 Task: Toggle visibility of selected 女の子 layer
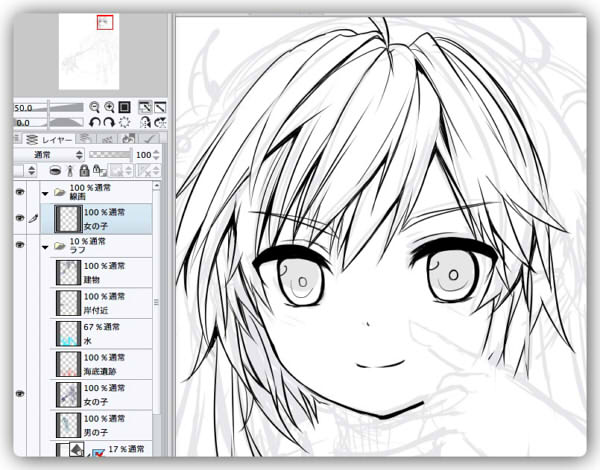click(21, 217)
